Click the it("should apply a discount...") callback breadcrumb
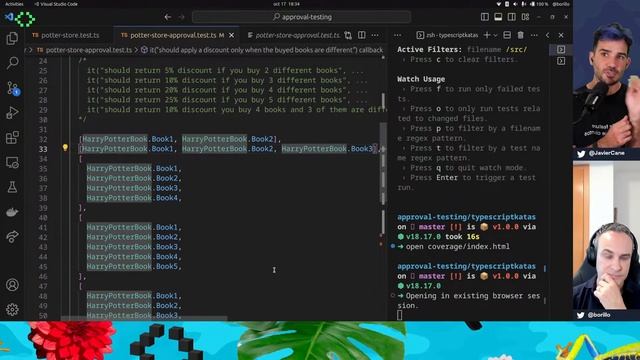Screen dimensions: 640x360 pos(262,50)
